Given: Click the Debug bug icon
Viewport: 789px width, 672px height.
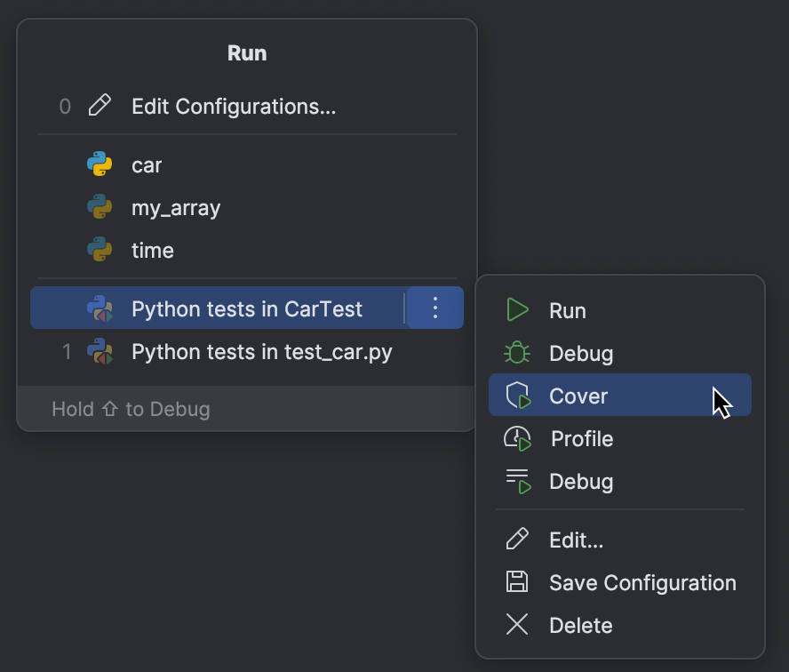Looking at the screenshot, I should 518,353.
